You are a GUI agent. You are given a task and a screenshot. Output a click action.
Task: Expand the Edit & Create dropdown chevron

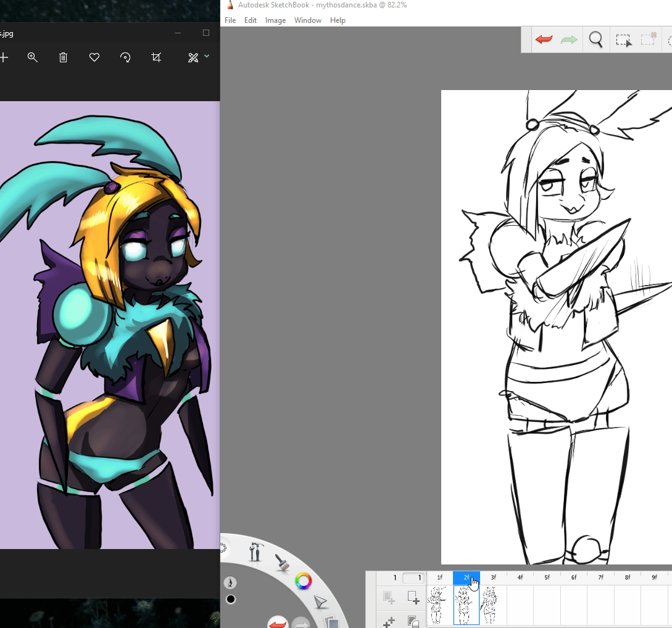207,56
